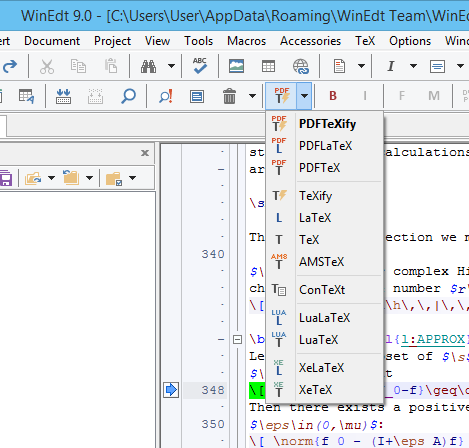Open the Macros menu

(247, 41)
